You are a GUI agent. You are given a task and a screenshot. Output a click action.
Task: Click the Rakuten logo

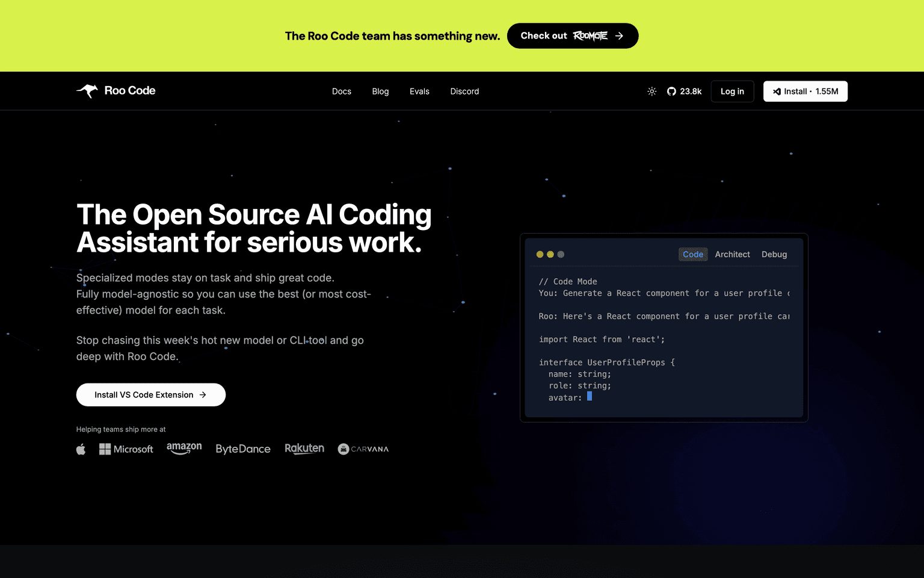(x=304, y=449)
